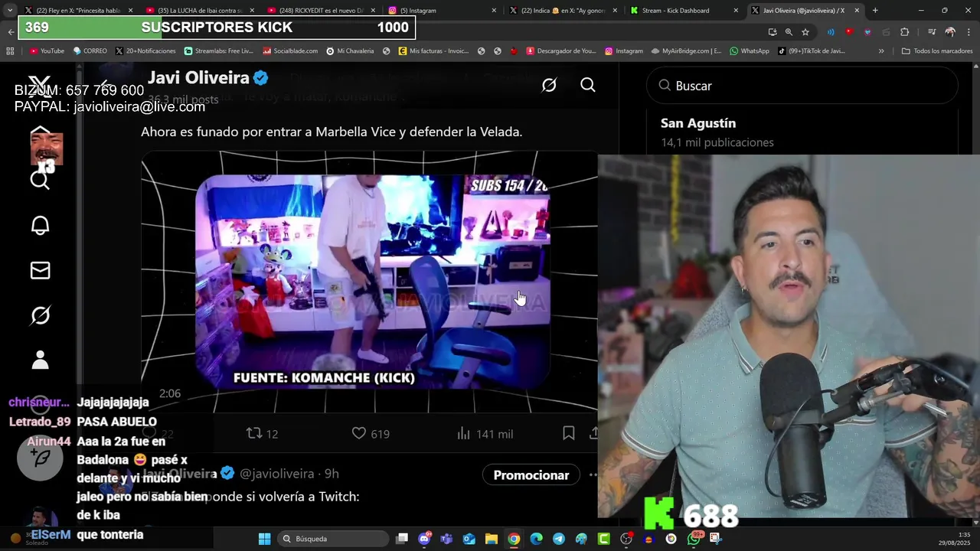This screenshot has width=980, height=551.
Task: Open media controls music note icon
Action: pos(932,31)
